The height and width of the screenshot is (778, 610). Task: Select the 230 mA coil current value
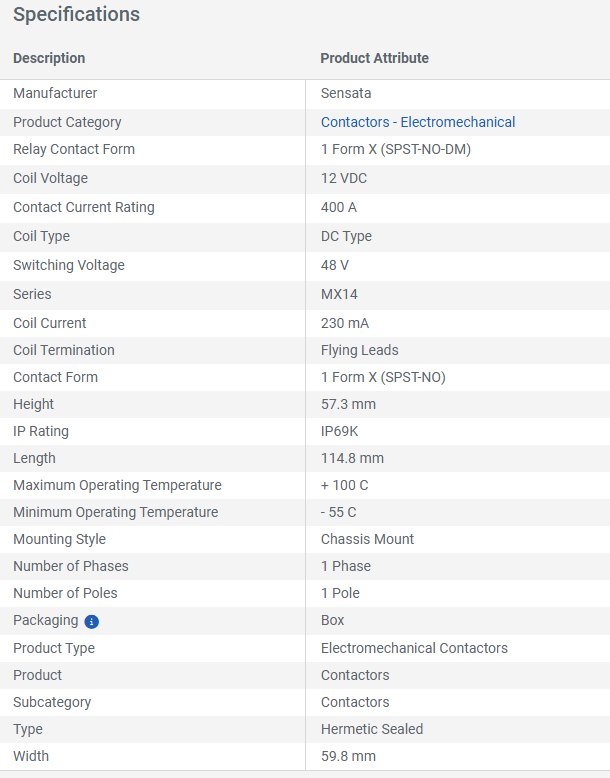click(344, 323)
